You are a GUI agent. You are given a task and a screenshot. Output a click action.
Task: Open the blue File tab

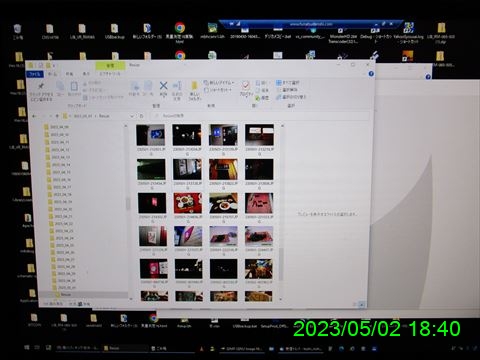click(35, 74)
